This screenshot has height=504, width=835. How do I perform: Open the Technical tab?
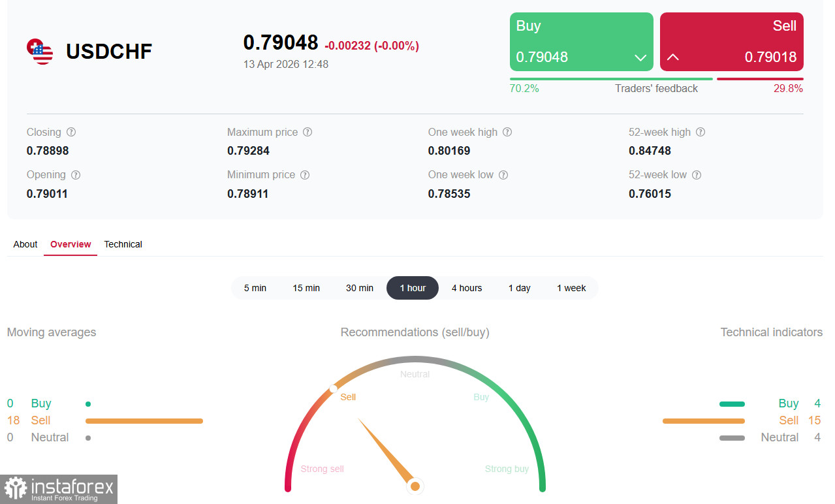123,244
